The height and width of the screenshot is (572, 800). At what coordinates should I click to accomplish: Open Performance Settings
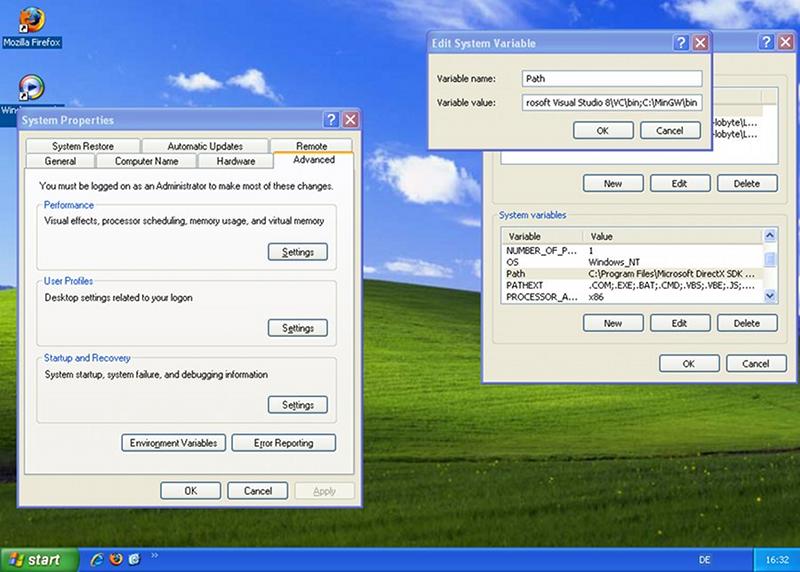(x=297, y=252)
